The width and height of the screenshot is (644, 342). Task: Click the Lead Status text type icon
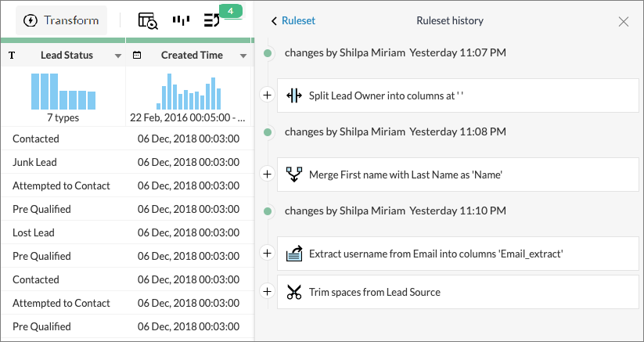pos(12,56)
